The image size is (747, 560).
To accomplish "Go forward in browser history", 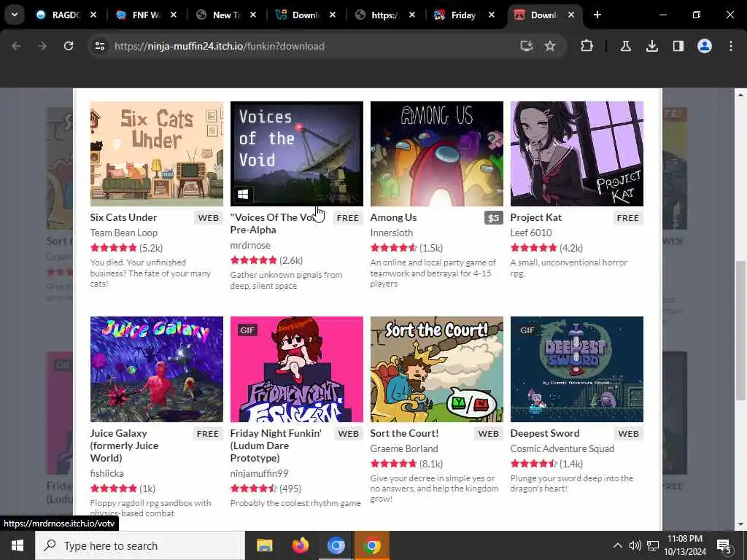I will [42, 46].
